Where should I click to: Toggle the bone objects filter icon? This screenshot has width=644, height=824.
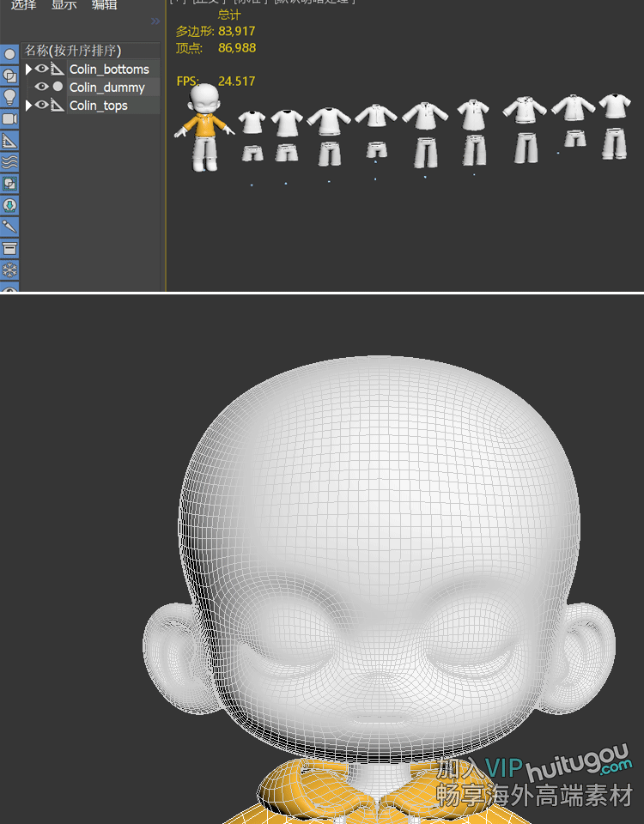click(9, 227)
